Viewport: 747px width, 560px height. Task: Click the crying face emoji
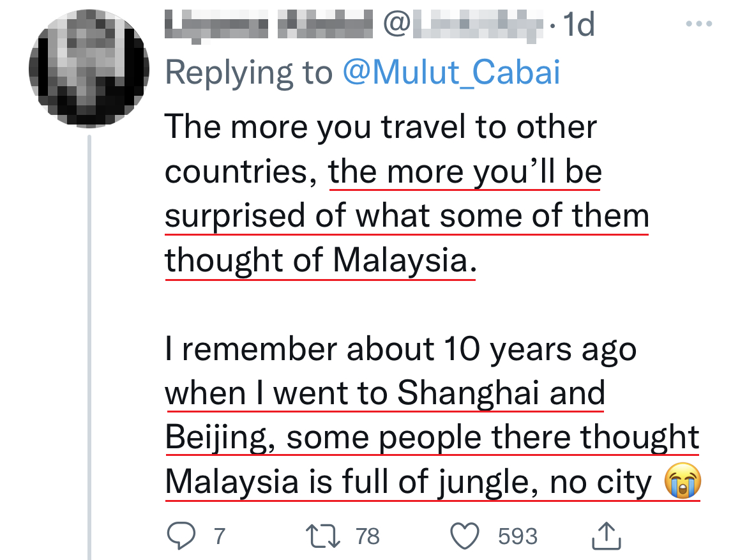[x=683, y=483]
